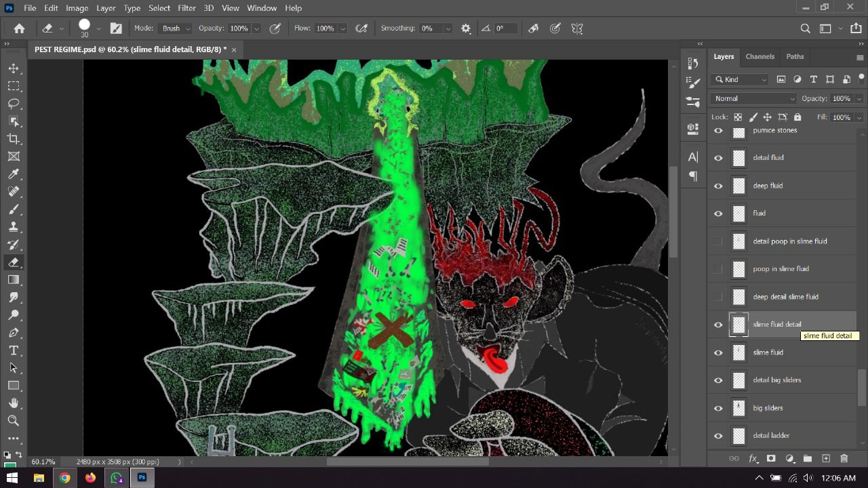Open the eraser Opacity dropdown arrow
Image resolution: width=868 pixels, height=488 pixels.
[256, 28]
